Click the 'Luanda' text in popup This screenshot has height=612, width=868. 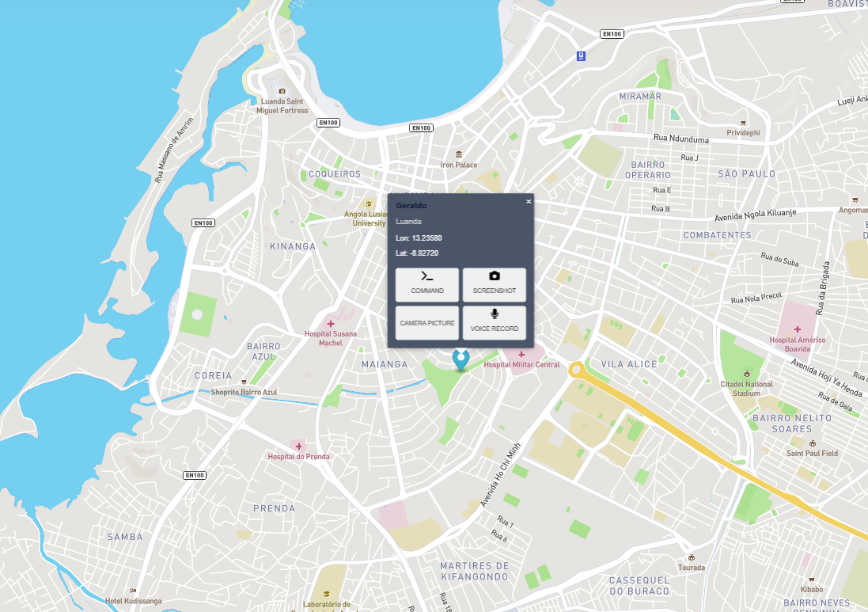(408, 222)
